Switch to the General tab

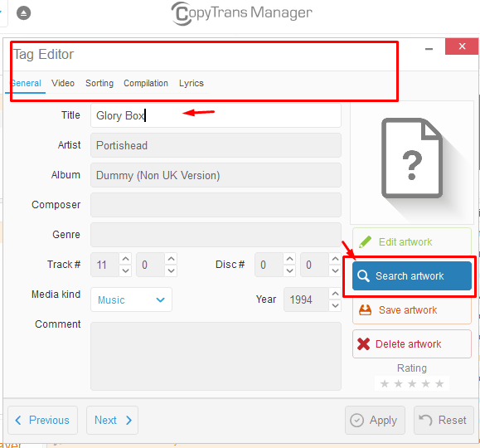click(26, 83)
